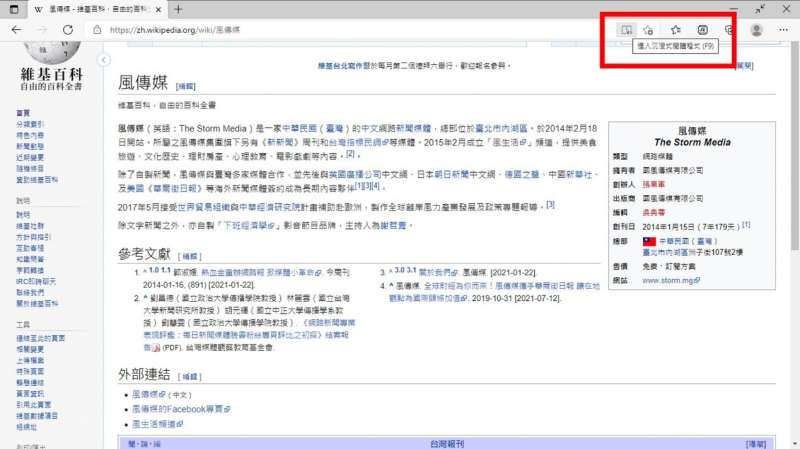Open 近期變更 in the sidebar

coord(30,157)
